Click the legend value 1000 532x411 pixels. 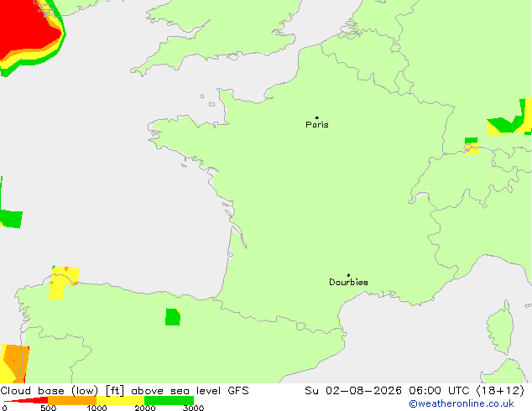point(96,408)
